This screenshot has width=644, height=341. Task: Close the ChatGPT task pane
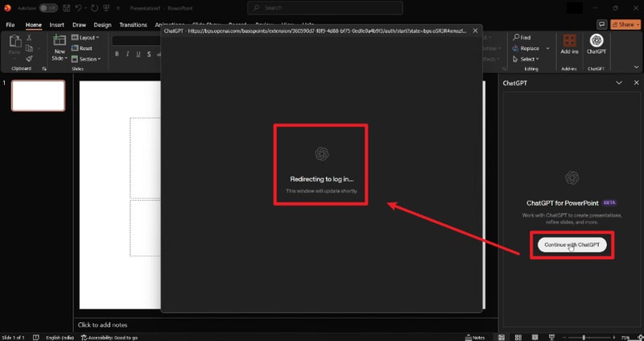pos(636,83)
